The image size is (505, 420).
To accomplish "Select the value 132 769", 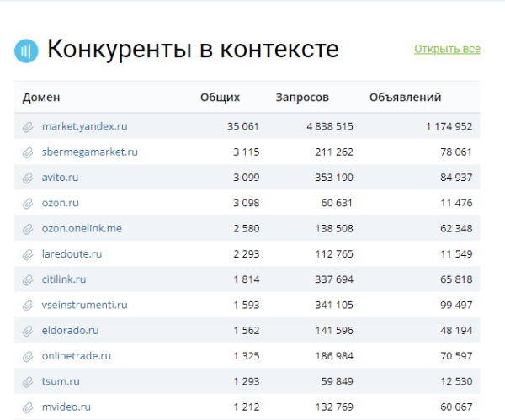I will pyautogui.click(x=334, y=407).
